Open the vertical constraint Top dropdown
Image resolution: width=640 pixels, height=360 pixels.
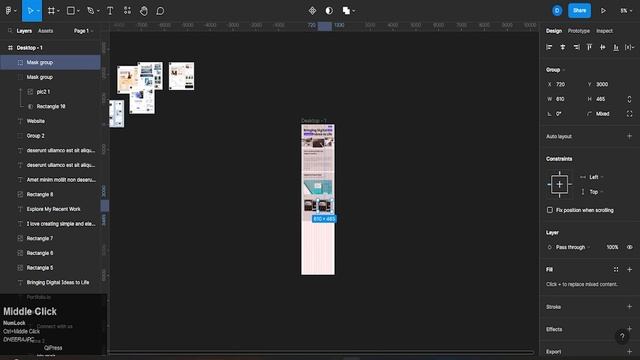596,192
